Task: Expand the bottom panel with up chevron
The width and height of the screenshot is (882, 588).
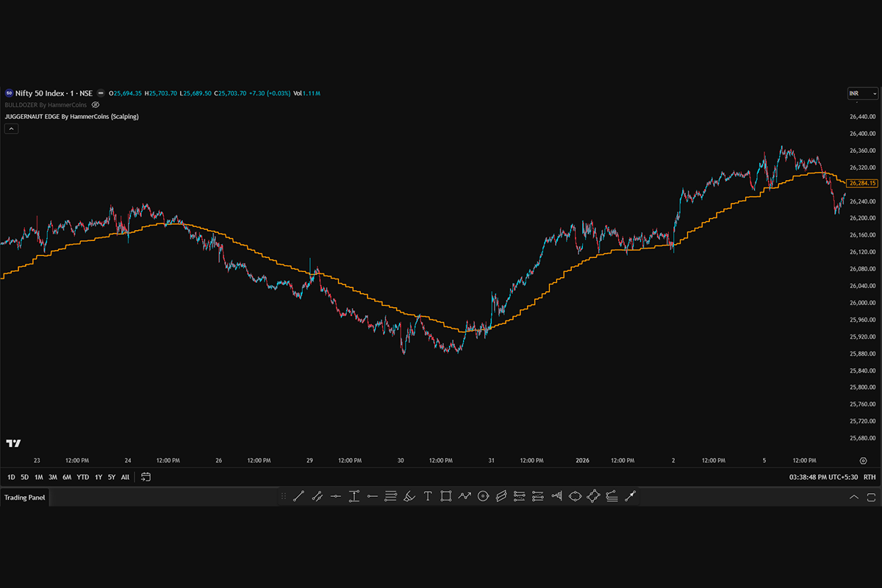Action: pyautogui.click(x=854, y=497)
